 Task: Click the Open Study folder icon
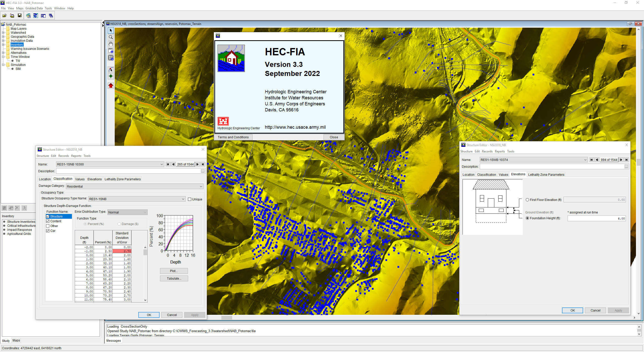[5, 16]
